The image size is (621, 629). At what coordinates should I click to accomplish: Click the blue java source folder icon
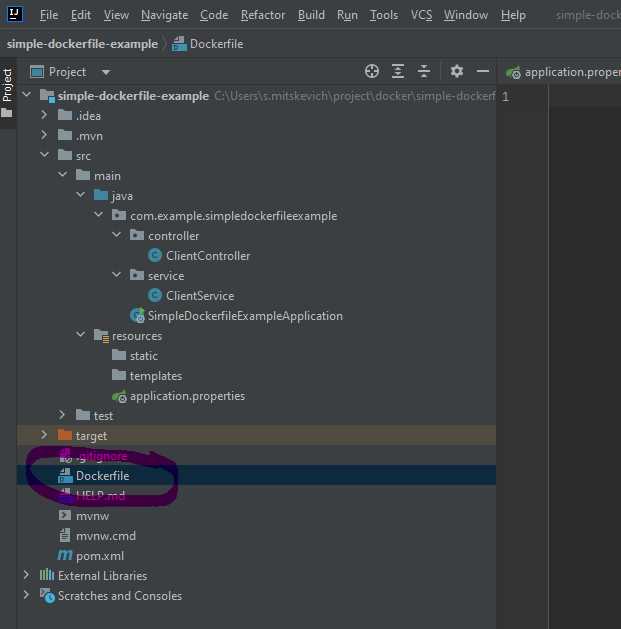pos(101,195)
